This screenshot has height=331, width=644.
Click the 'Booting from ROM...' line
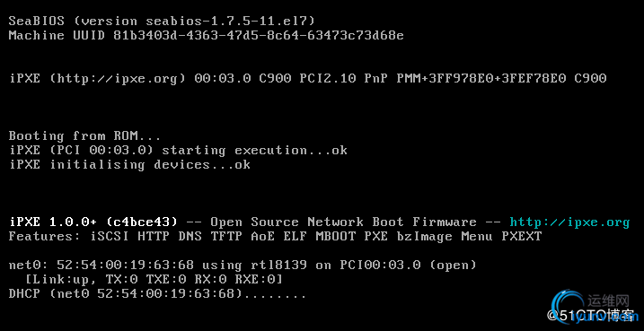tap(85, 135)
